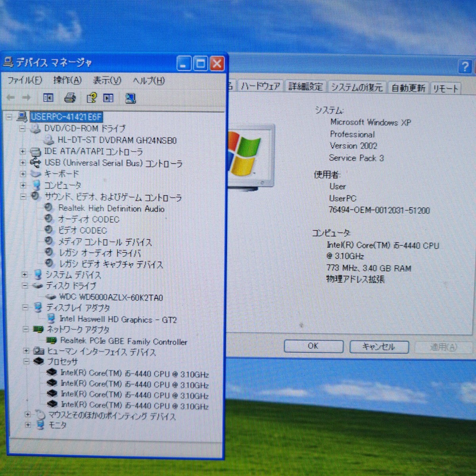Expand the IDE ATA/ATAPI コントローラ branch

pyautogui.click(x=23, y=152)
